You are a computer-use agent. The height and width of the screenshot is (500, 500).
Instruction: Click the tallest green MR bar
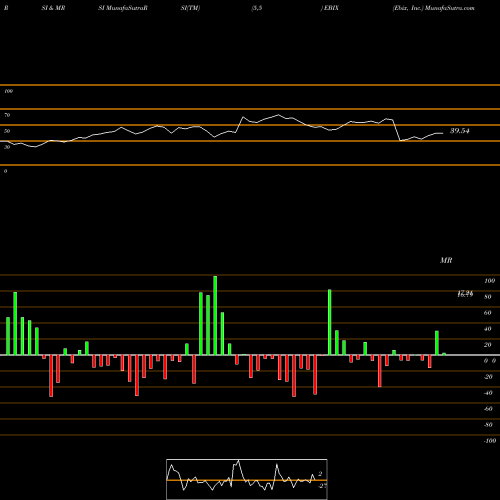click(x=215, y=315)
